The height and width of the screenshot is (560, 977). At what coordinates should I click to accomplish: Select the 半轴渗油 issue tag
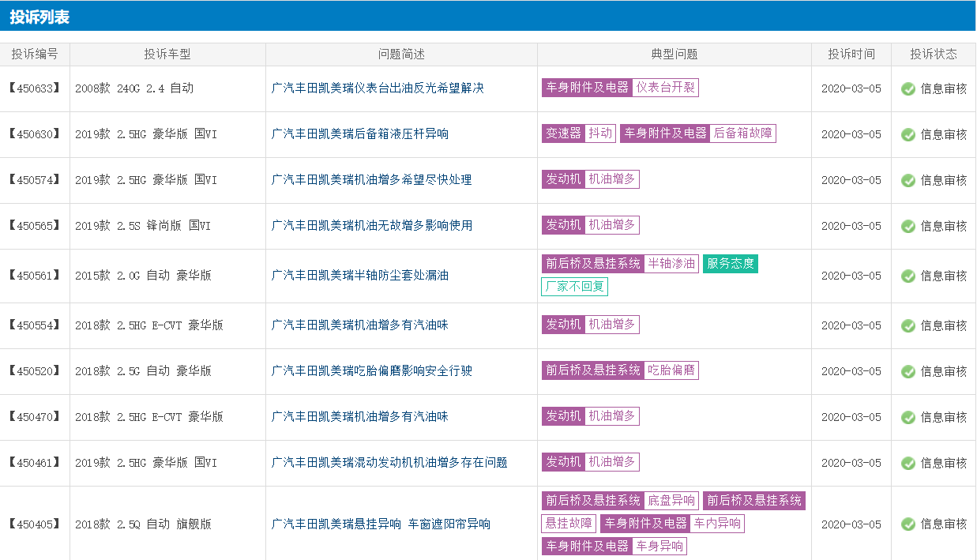click(671, 263)
